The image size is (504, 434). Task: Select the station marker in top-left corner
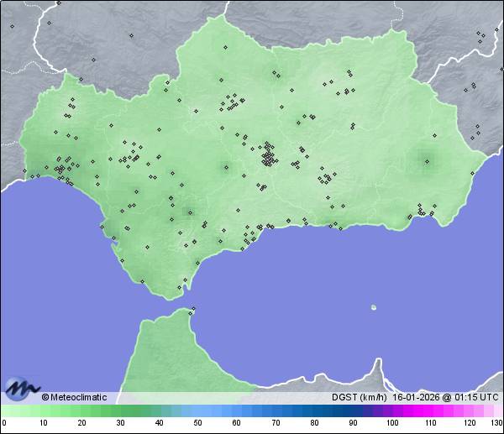(x=13, y=26)
